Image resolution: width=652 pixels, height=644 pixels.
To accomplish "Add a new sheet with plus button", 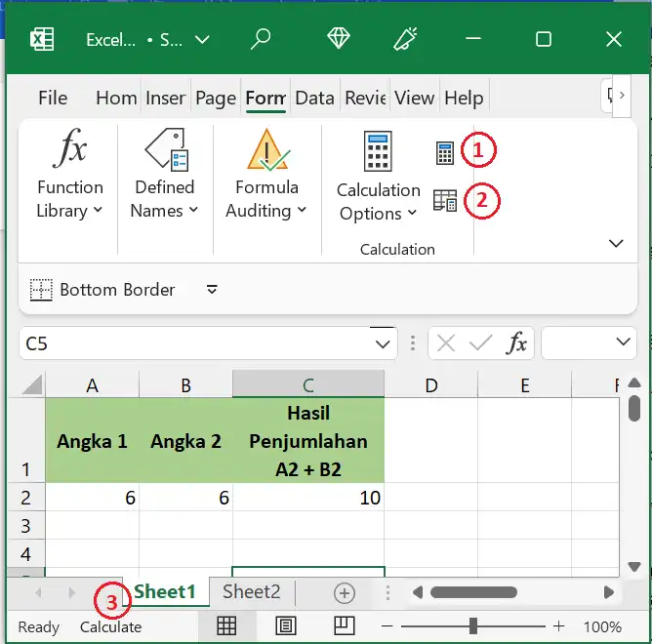I will click(x=345, y=593).
